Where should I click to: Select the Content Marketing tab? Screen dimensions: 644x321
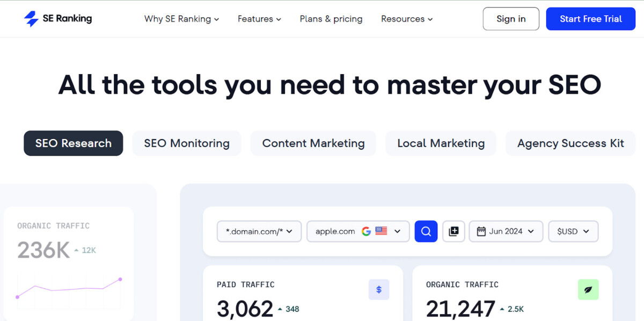click(313, 143)
